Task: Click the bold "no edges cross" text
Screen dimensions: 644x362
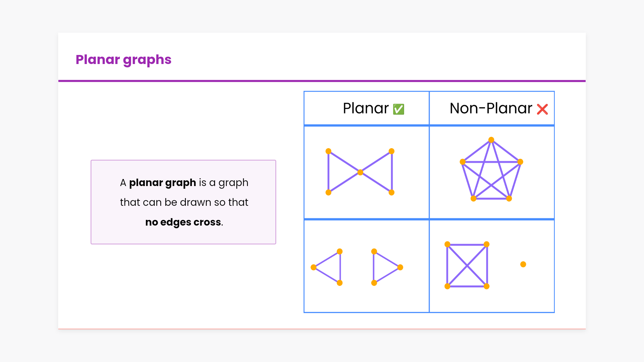Action: (x=183, y=222)
